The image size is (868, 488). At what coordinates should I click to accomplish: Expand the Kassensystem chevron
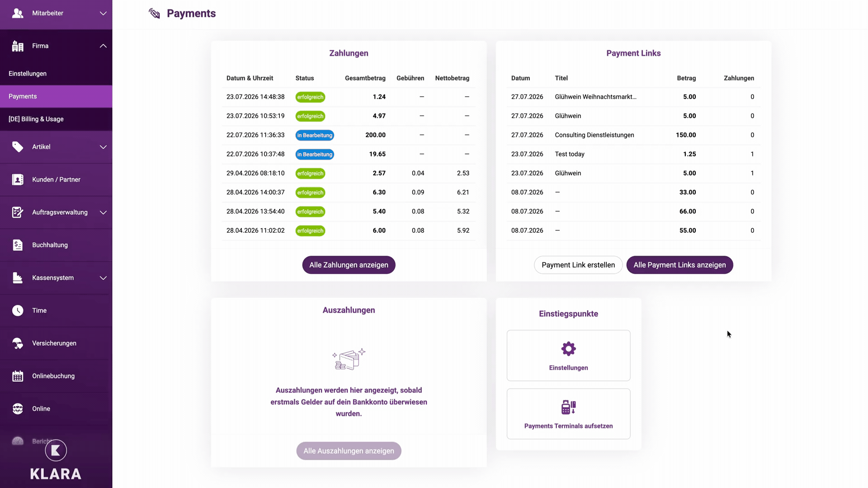coord(103,278)
